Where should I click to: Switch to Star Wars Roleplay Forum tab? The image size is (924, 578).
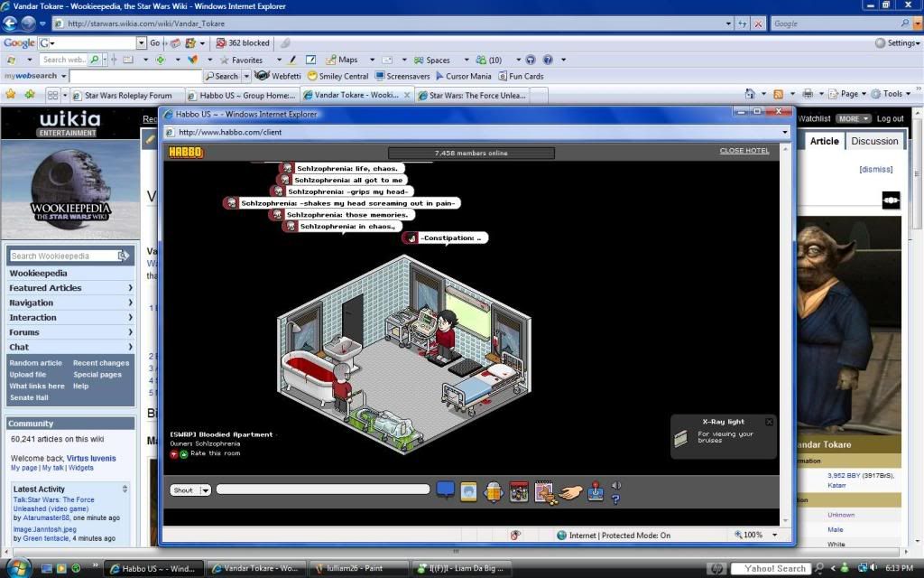[126, 95]
